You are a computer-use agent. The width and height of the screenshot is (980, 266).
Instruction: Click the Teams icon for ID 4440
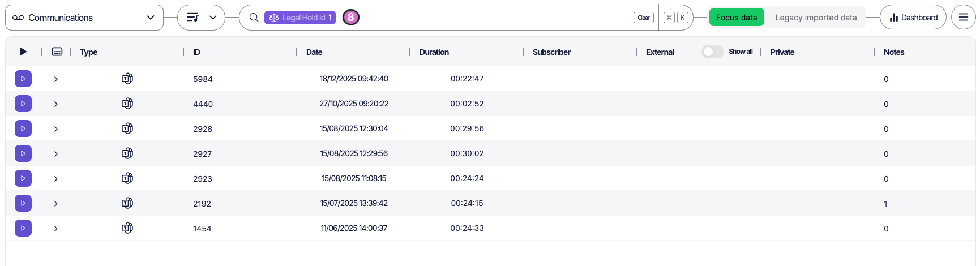point(127,104)
